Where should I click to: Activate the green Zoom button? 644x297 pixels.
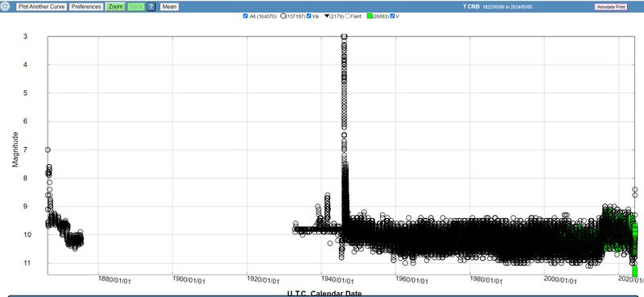(115, 7)
